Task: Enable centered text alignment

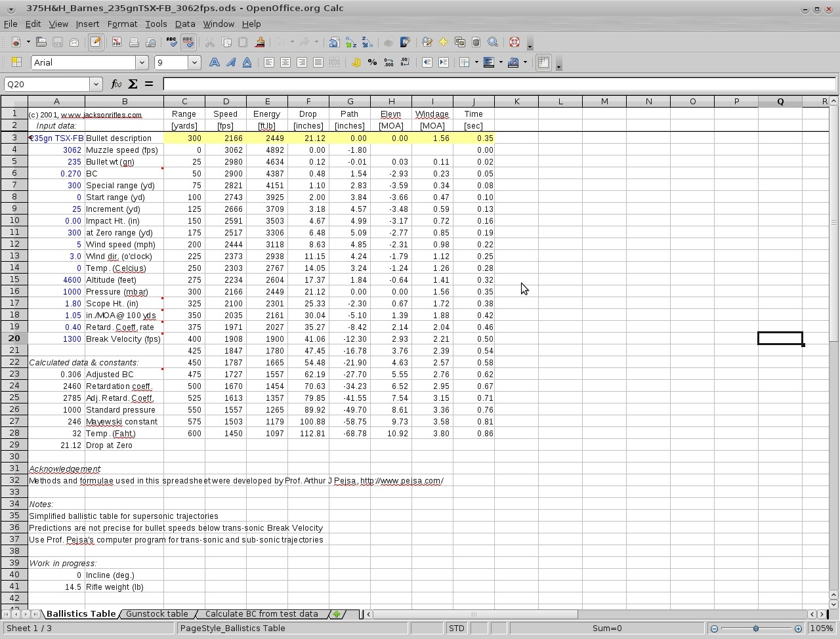Action: pos(285,62)
